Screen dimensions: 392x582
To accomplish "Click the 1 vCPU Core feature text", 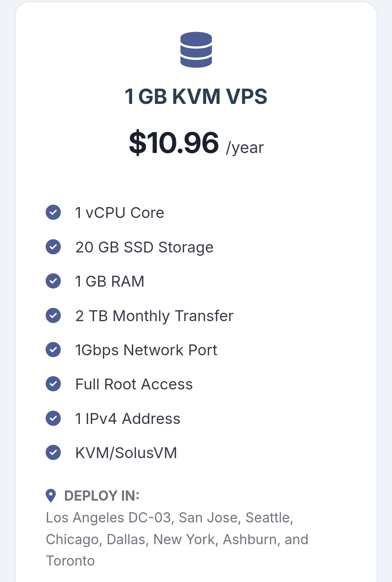I will pos(119,213).
